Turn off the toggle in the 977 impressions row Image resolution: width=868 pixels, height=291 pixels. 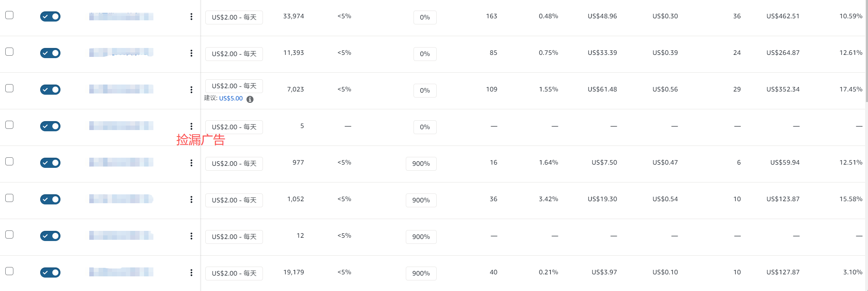click(x=50, y=163)
